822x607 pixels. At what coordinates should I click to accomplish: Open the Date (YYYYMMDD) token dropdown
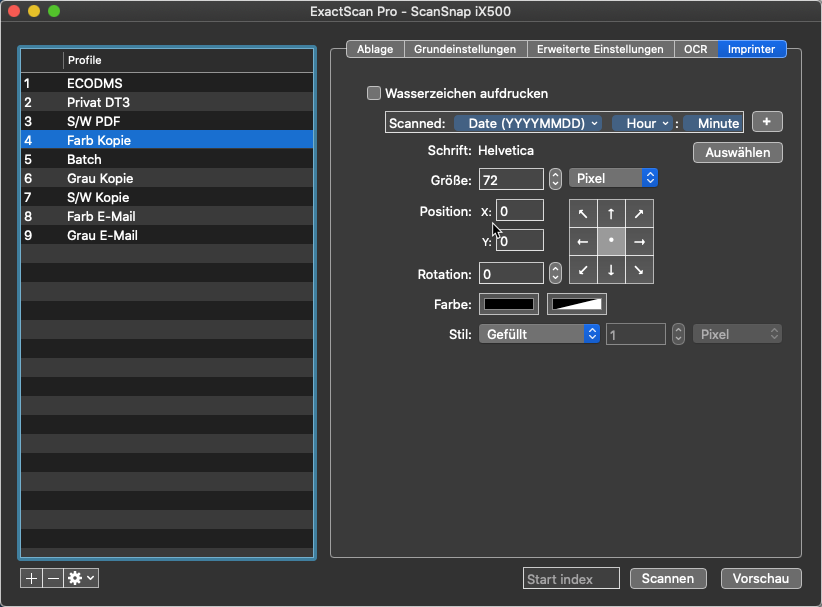click(527, 123)
